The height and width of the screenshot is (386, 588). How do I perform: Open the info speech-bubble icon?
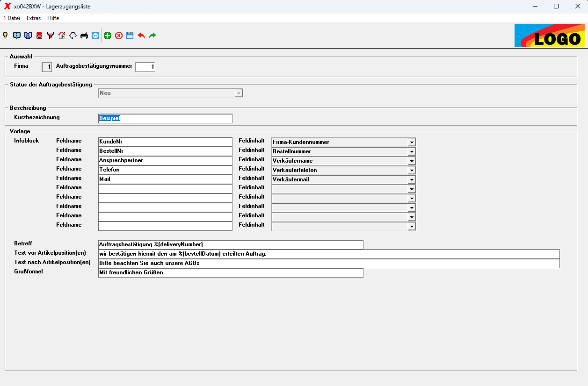(x=17, y=36)
